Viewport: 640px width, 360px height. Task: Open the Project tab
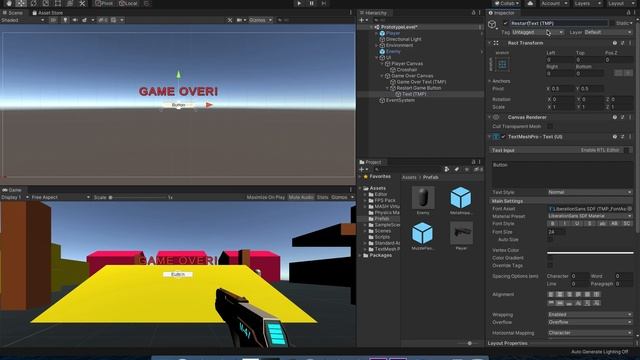[370, 162]
